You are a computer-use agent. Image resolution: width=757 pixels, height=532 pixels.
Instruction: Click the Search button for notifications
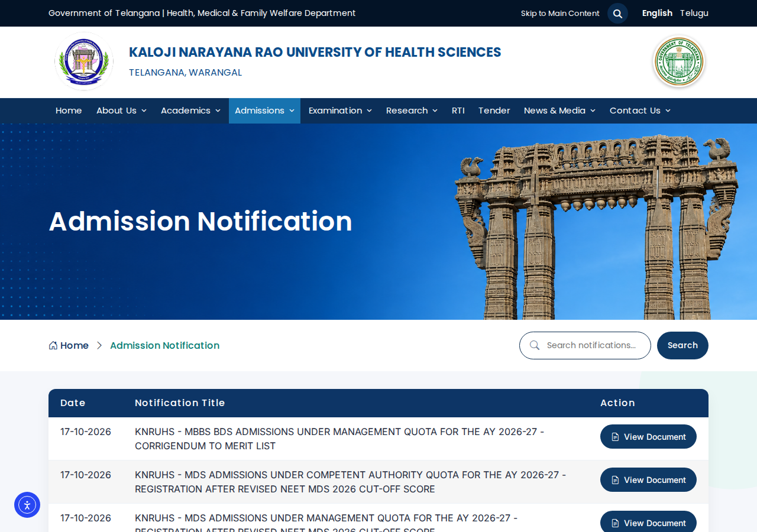pos(682,345)
